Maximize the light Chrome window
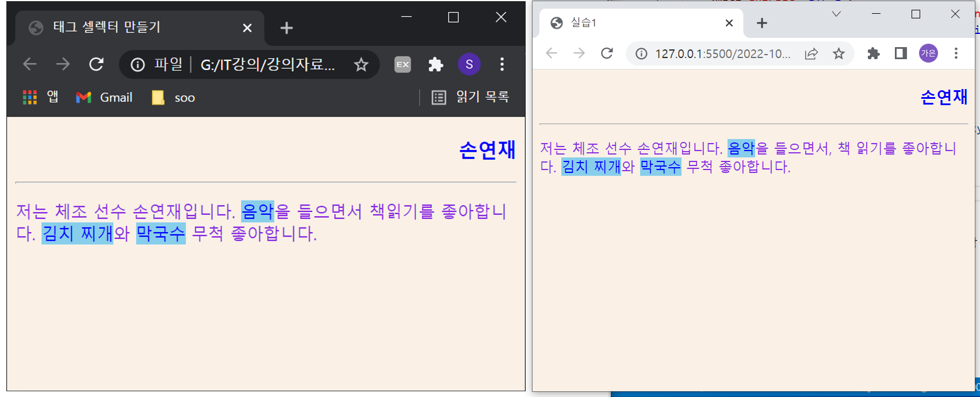 pyautogui.click(x=916, y=14)
